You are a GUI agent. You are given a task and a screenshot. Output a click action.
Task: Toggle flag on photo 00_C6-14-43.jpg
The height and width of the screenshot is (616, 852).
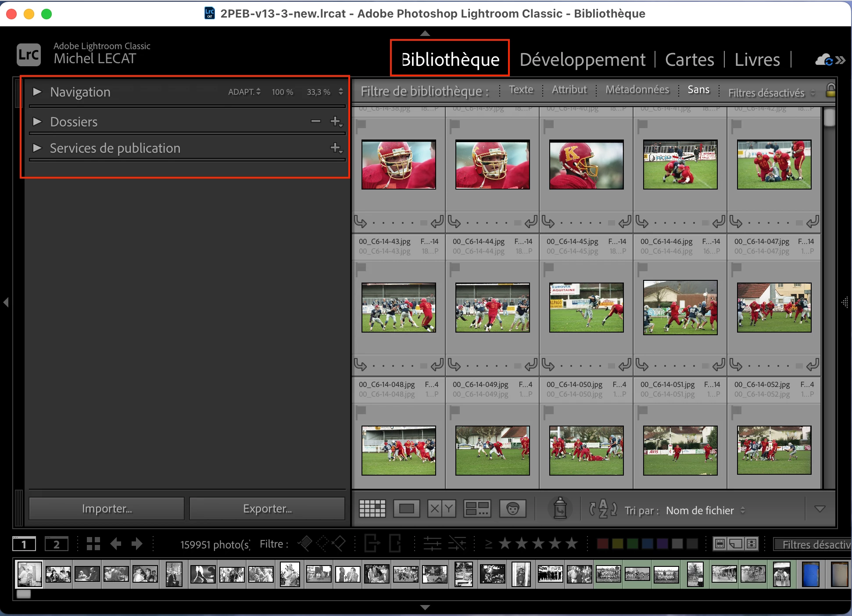pyautogui.click(x=361, y=268)
